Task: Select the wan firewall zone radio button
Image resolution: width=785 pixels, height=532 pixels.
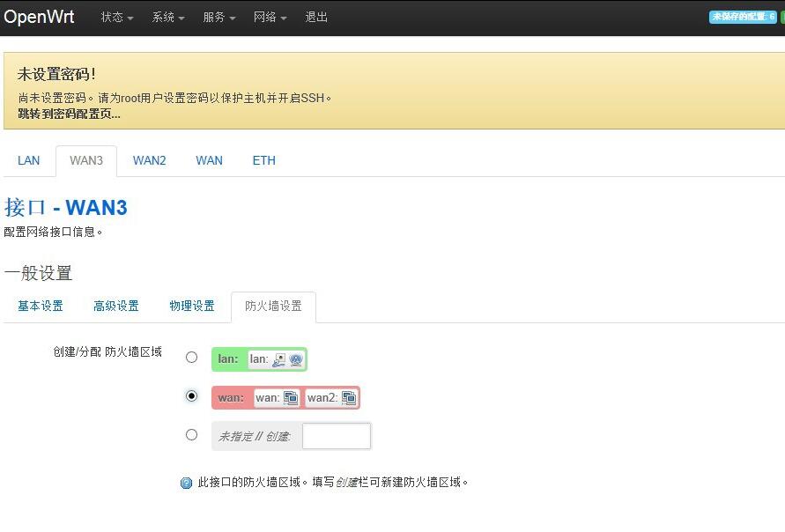Action: click(x=191, y=396)
